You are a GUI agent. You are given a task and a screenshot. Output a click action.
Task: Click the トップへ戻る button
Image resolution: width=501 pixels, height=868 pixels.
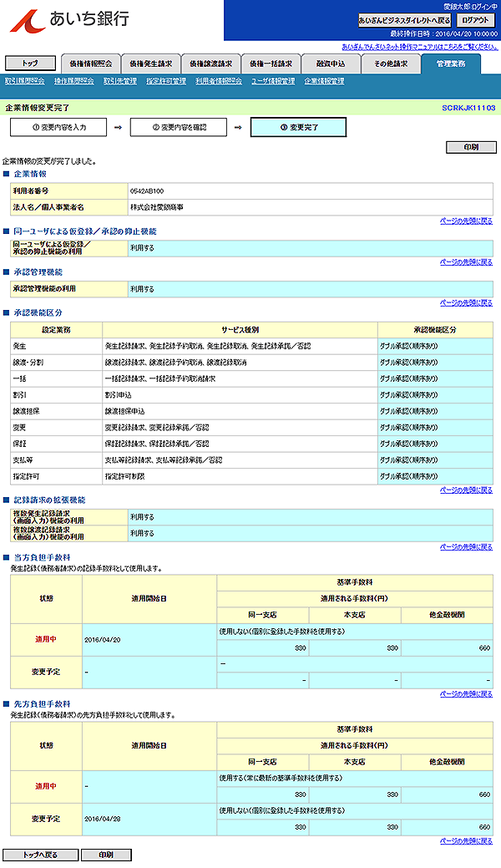(x=40, y=855)
